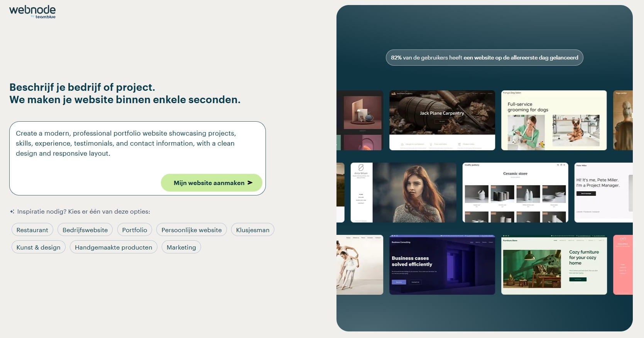This screenshot has height=338, width=644.
Task: Open the Pete Miller Project Manager template
Action: point(603,192)
